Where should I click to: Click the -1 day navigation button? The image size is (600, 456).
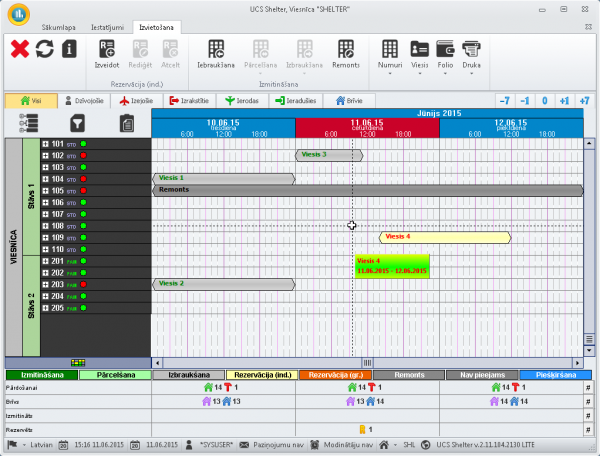525,101
